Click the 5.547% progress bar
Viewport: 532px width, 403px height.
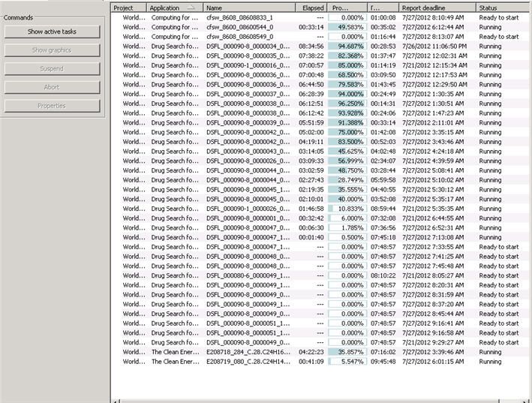(x=347, y=361)
